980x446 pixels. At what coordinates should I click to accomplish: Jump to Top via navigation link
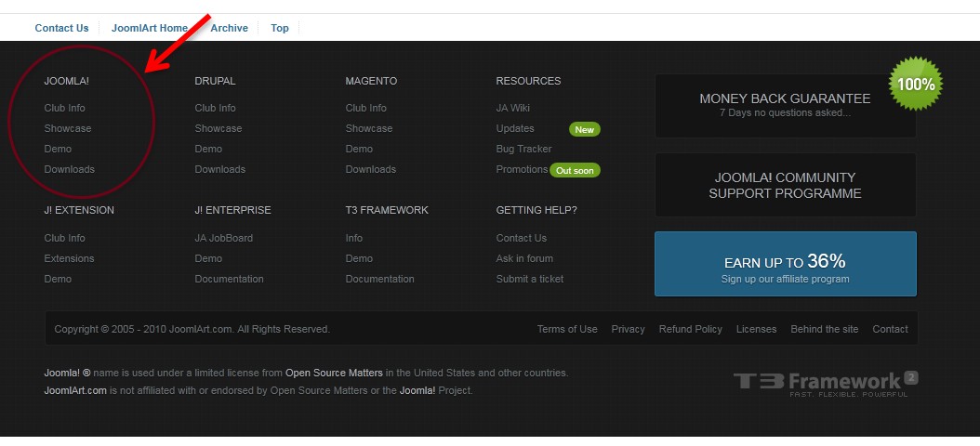click(279, 28)
